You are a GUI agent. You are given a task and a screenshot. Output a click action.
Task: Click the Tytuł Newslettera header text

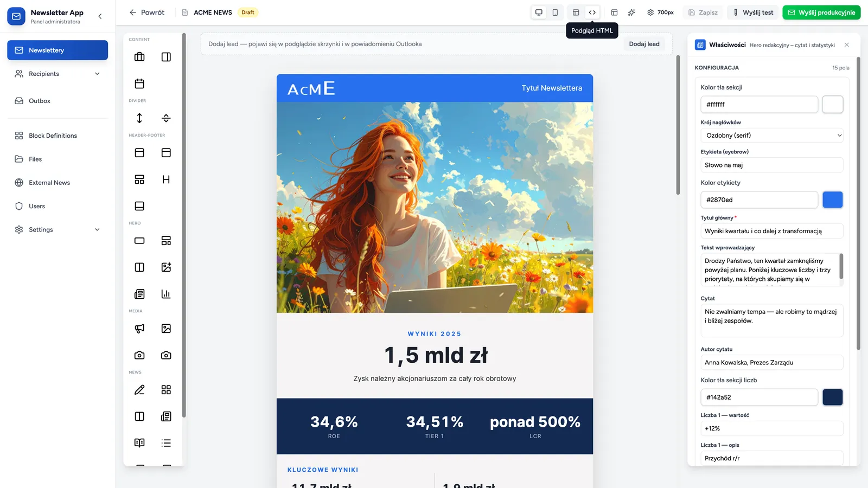[552, 88]
